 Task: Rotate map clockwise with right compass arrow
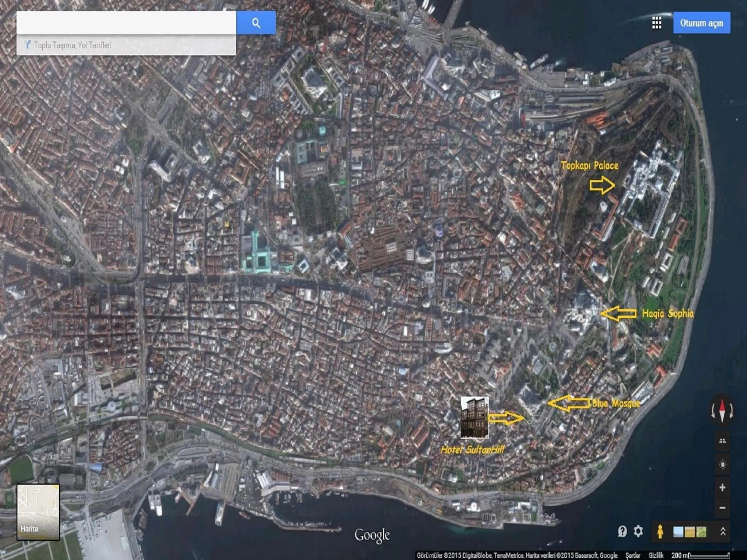[732, 411]
